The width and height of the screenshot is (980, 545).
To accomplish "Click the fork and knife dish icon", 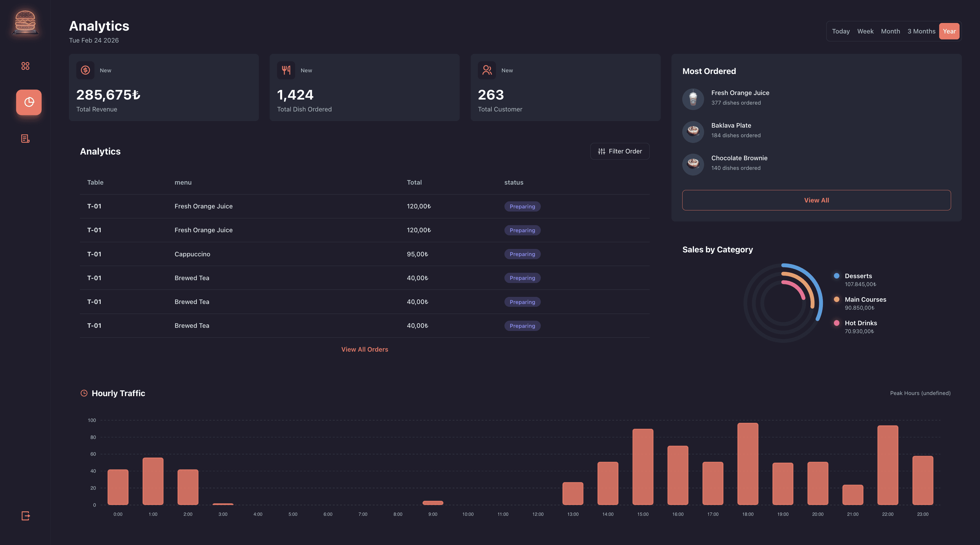I will (286, 70).
